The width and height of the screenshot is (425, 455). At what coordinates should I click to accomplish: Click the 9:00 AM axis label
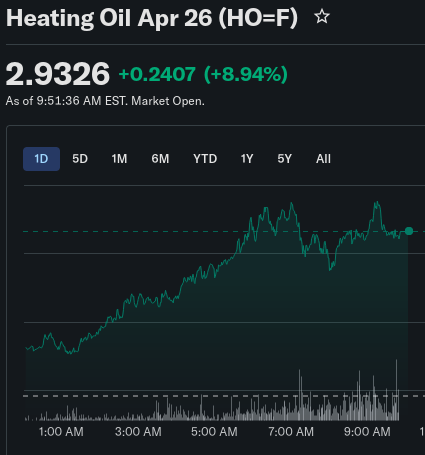[x=367, y=432]
